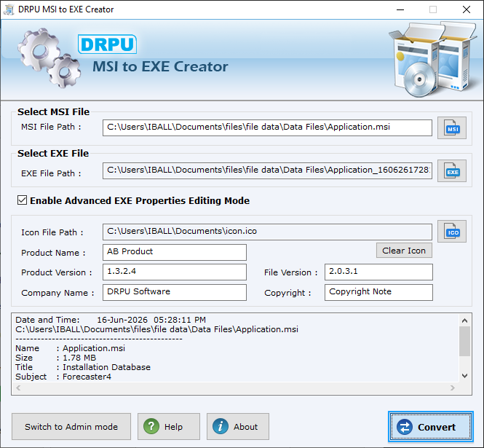The image size is (484, 448).
Task: Click the app icon in title bar
Action: 9,9
